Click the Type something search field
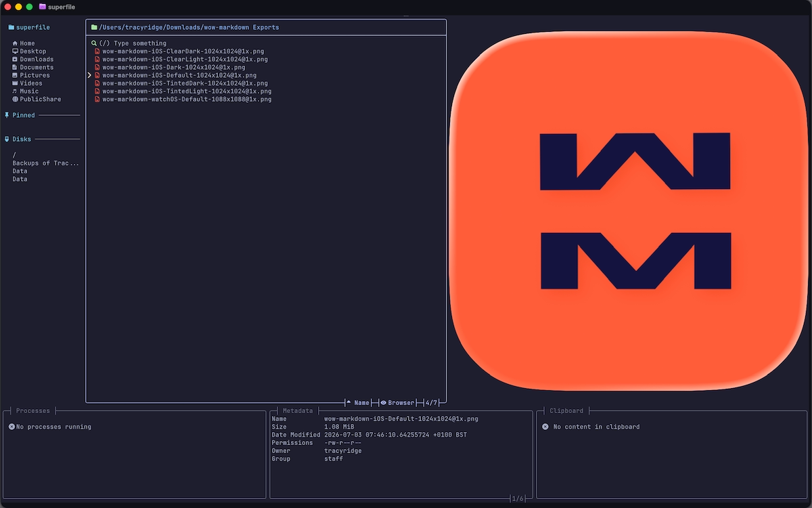This screenshot has height=508, width=812. [x=133, y=43]
